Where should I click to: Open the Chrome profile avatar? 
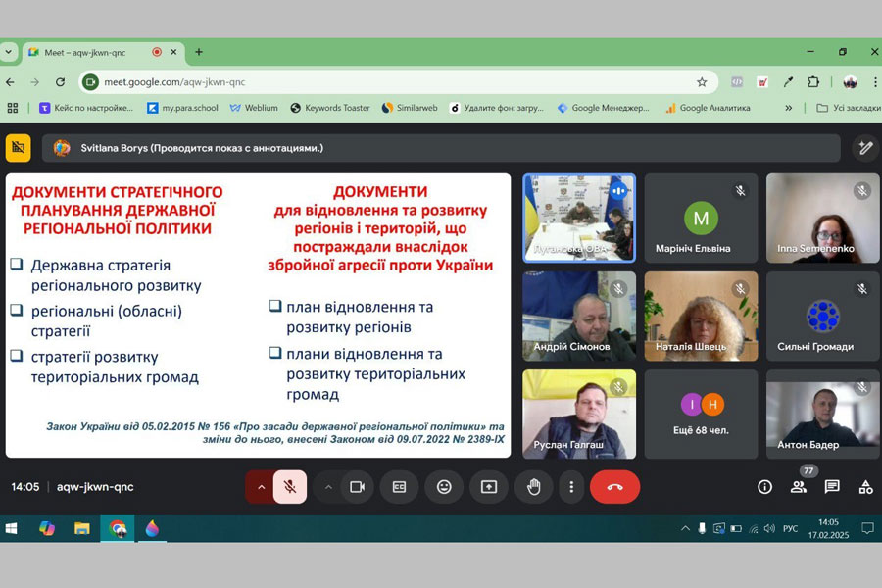[851, 82]
